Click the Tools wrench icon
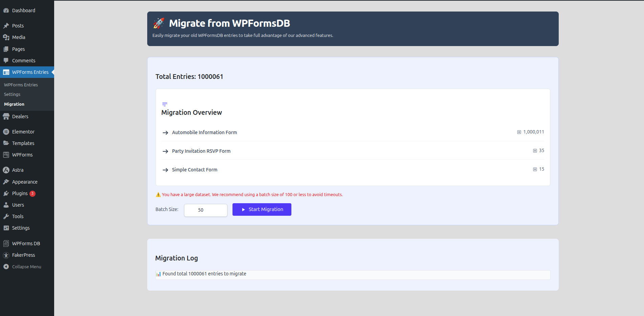This screenshot has width=644, height=316. pyautogui.click(x=6, y=216)
